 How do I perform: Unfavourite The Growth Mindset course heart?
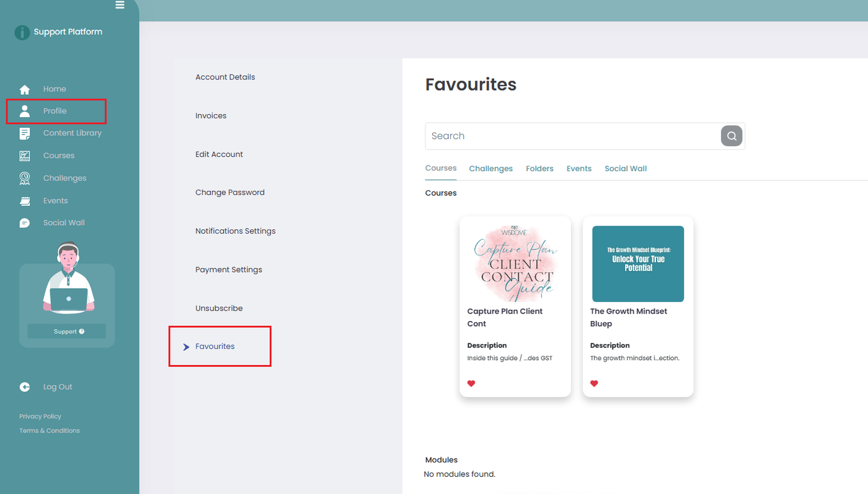[x=594, y=384]
